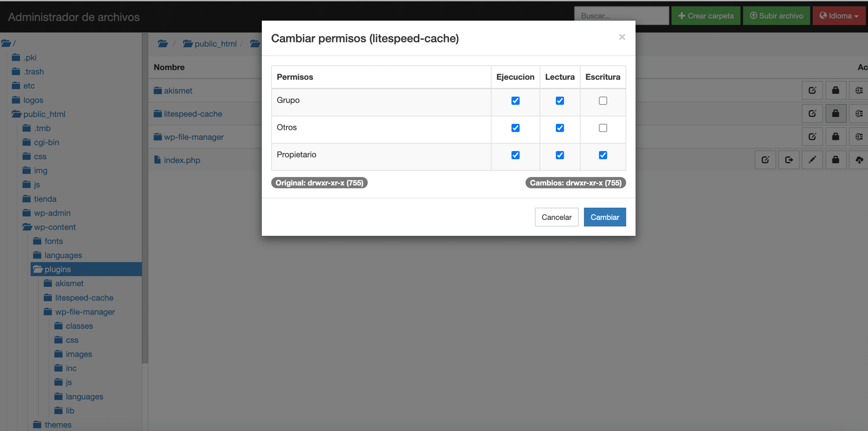Close the Cambiar permisos dialog with X
Screen dimensions: 868x431
[x=622, y=37]
